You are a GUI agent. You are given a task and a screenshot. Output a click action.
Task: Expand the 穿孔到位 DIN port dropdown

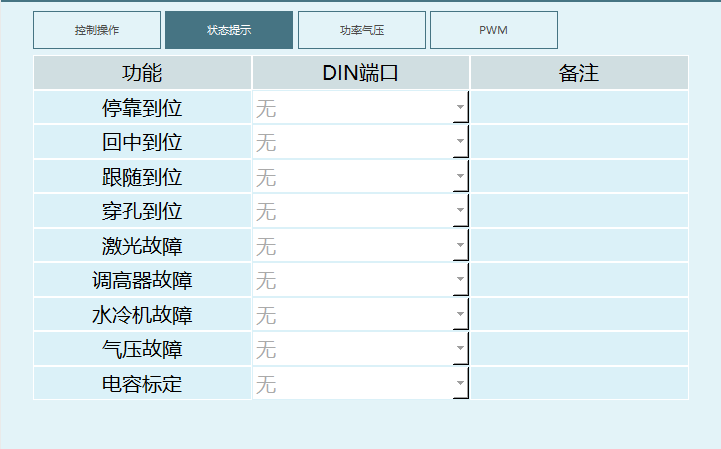[x=460, y=211]
